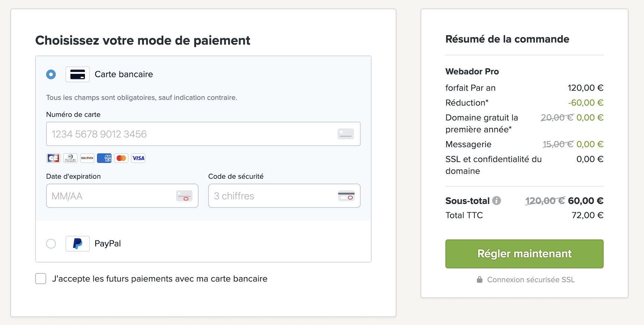Click the Discover card logo
The height and width of the screenshot is (325, 644).
click(x=87, y=158)
